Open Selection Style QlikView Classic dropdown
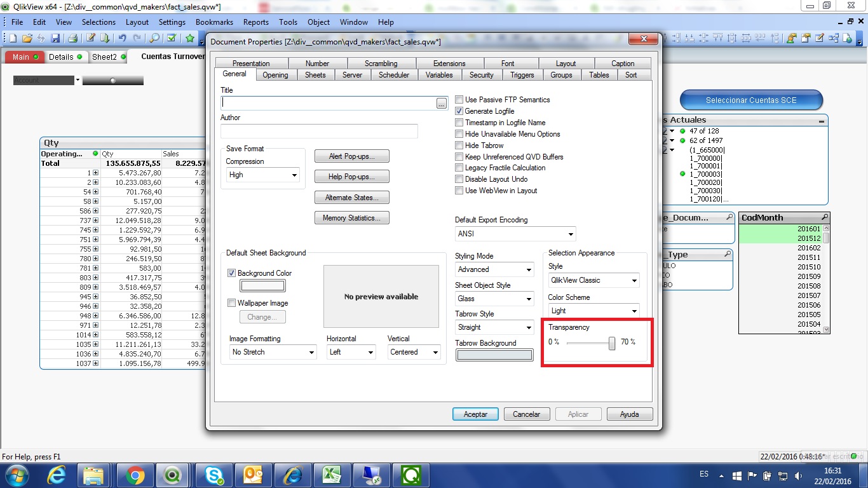 pyautogui.click(x=594, y=280)
